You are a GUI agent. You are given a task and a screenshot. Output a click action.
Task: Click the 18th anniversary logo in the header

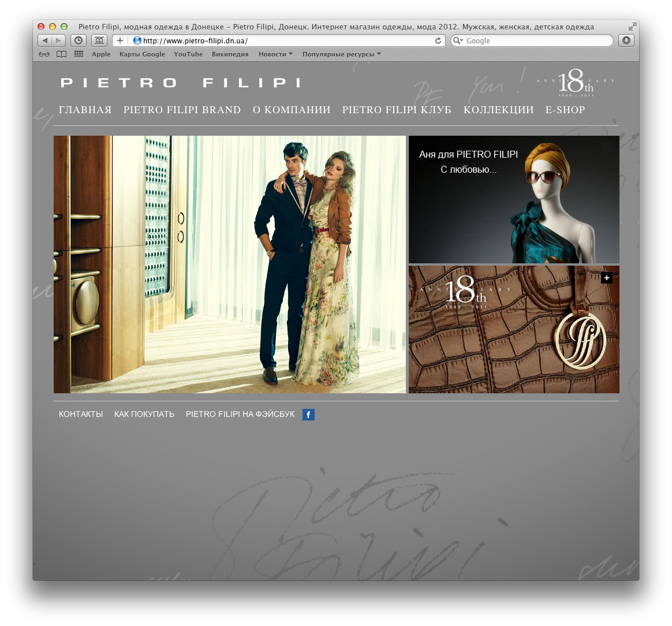click(x=576, y=83)
